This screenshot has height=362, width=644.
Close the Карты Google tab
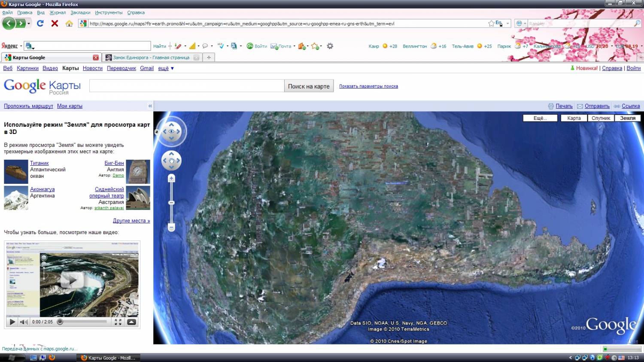point(96,57)
